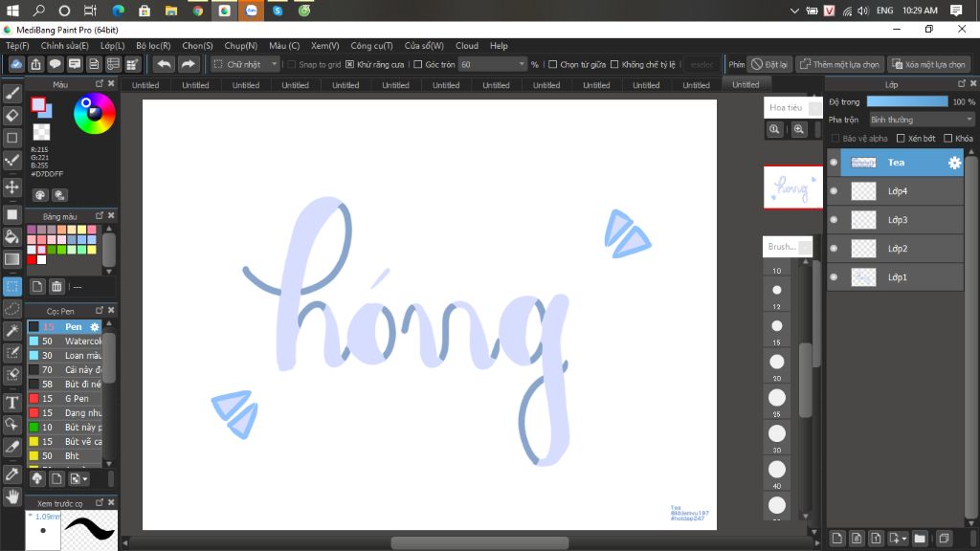This screenshot has height=551, width=980.
Task: Enable Không chế tỷ lệ checkbox
Action: [614, 64]
